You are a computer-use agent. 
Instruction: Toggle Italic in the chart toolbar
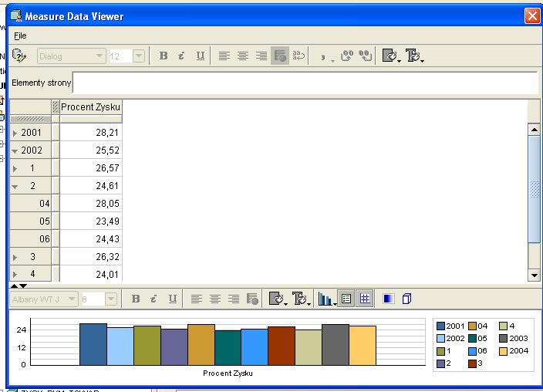pos(153,299)
